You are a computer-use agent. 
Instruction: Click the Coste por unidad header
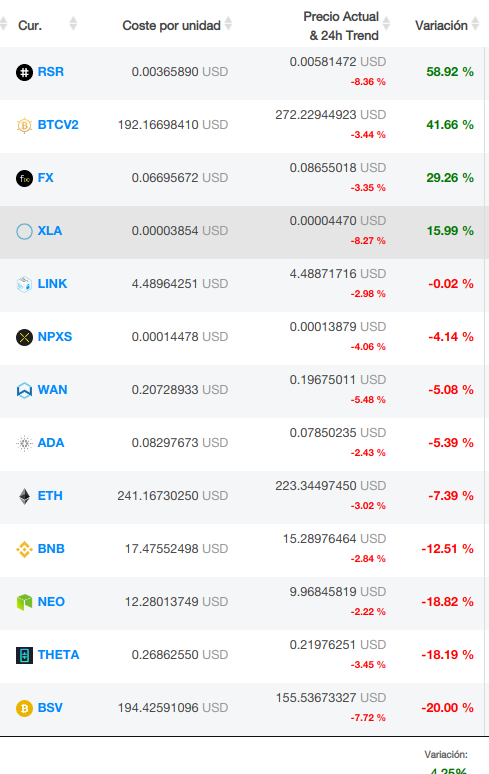[x=171, y=26]
